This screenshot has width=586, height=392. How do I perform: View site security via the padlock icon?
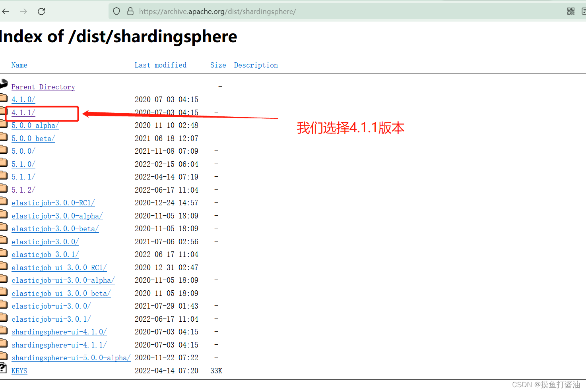pyautogui.click(x=130, y=12)
